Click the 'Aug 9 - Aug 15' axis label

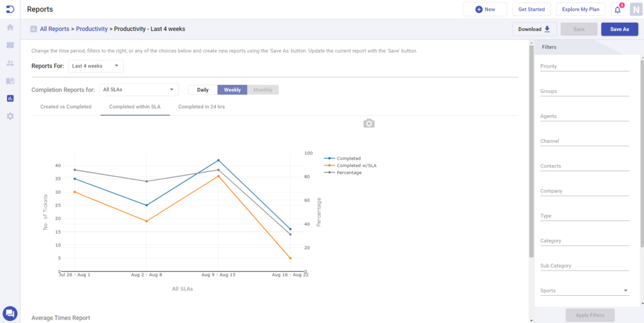(x=218, y=275)
